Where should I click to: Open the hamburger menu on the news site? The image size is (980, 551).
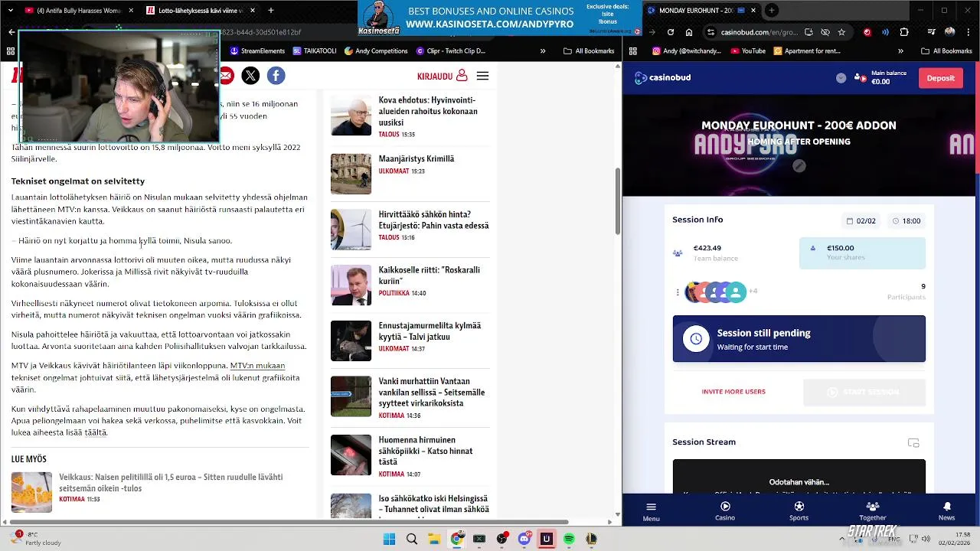tap(482, 76)
